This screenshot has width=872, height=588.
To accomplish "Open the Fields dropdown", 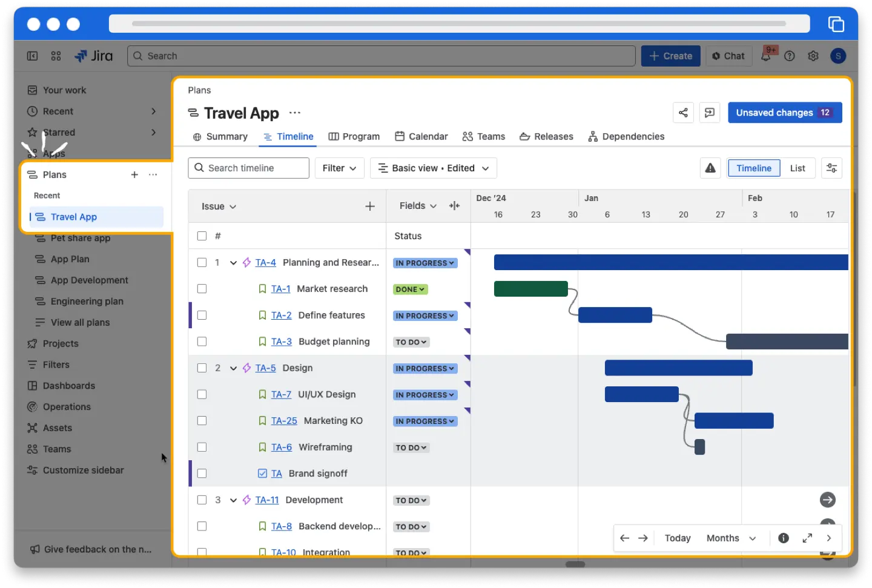I will coord(418,206).
